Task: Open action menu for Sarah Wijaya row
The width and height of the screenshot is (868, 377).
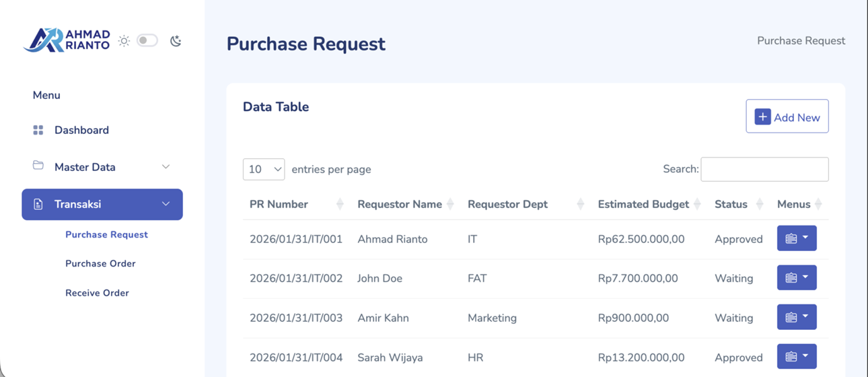Action: [x=797, y=356]
